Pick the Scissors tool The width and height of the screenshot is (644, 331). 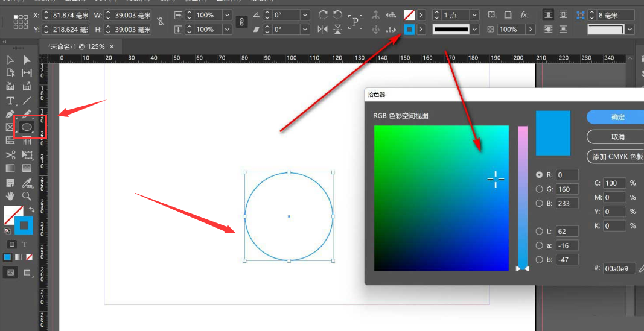click(x=10, y=154)
